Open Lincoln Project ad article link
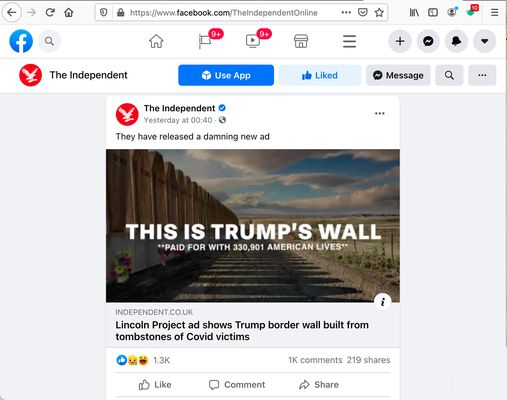The image size is (507, 400). pyautogui.click(x=242, y=331)
